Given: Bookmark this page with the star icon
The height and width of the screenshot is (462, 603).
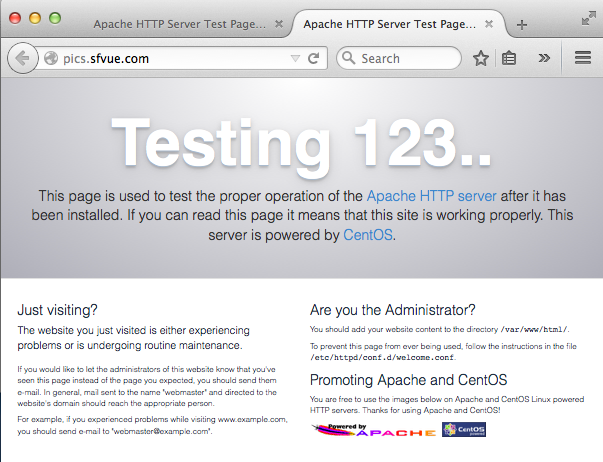Looking at the screenshot, I should 481,58.
